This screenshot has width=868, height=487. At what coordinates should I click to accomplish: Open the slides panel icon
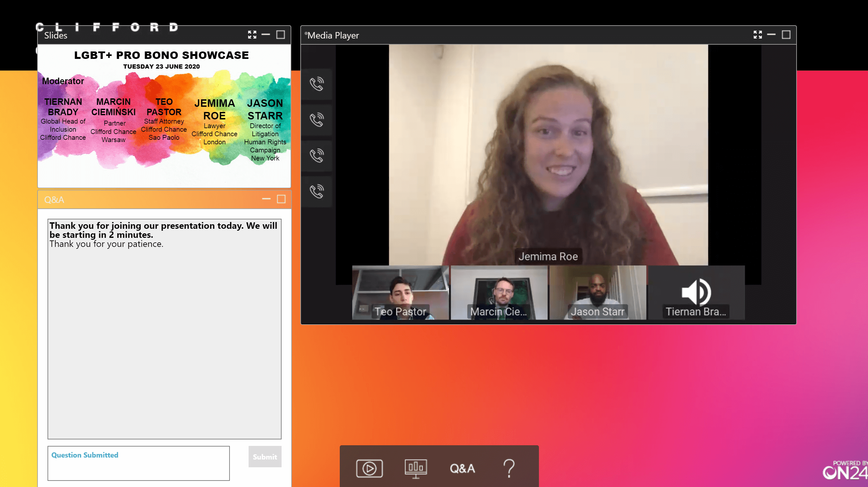pyautogui.click(x=415, y=467)
